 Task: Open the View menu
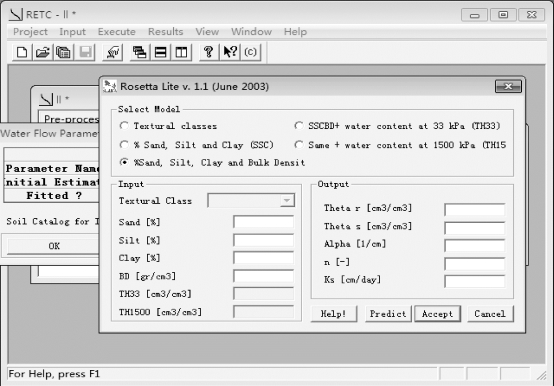coord(207,32)
